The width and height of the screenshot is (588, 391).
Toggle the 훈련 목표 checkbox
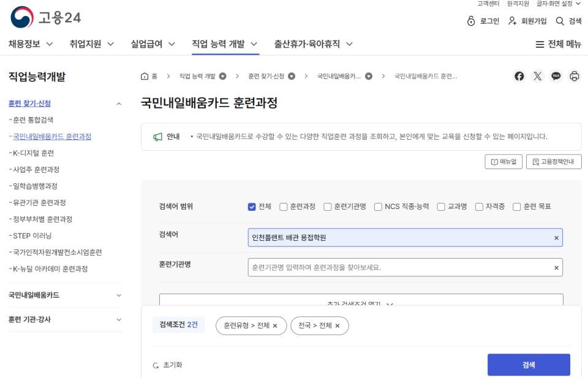click(x=517, y=207)
